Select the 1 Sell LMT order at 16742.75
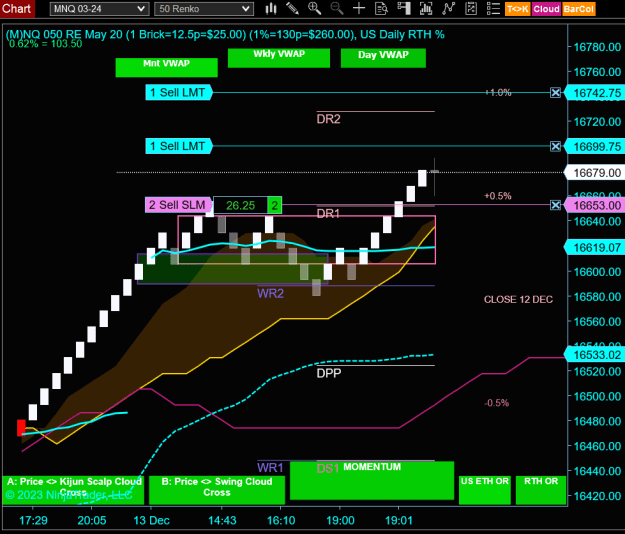The width and height of the screenshot is (625, 534). pos(179,93)
